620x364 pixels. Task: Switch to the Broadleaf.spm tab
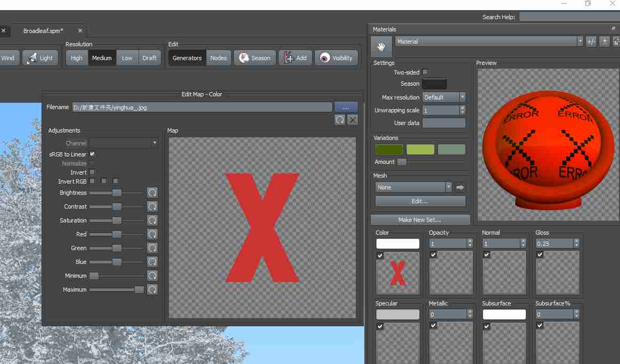[x=43, y=30]
